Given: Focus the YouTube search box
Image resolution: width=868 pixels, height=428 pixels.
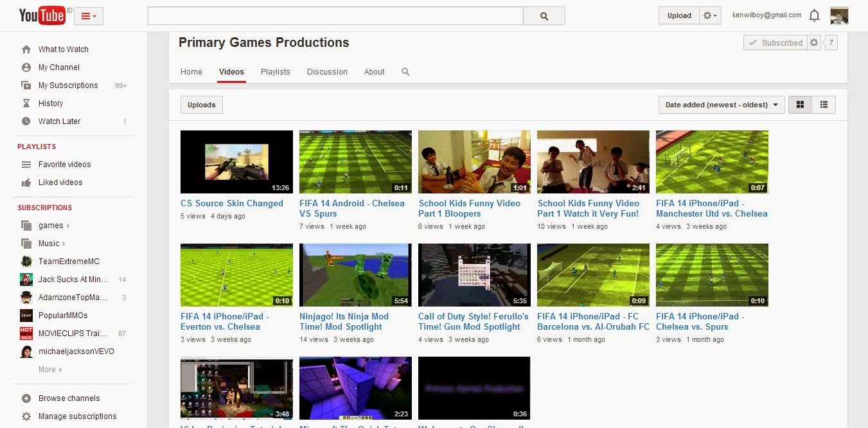Looking at the screenshot, I should click(x=335, y=16).
